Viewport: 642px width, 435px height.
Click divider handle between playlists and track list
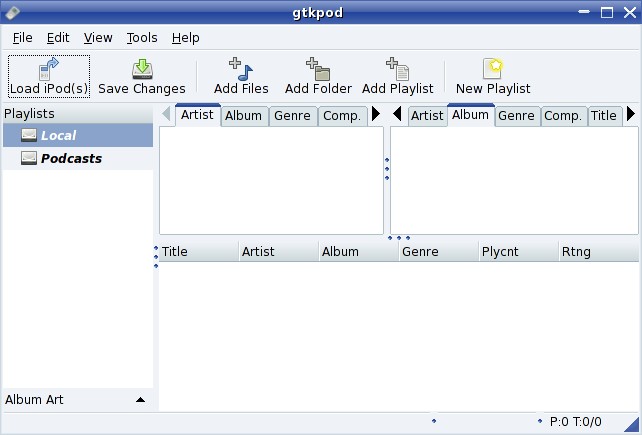coord(156,257)
